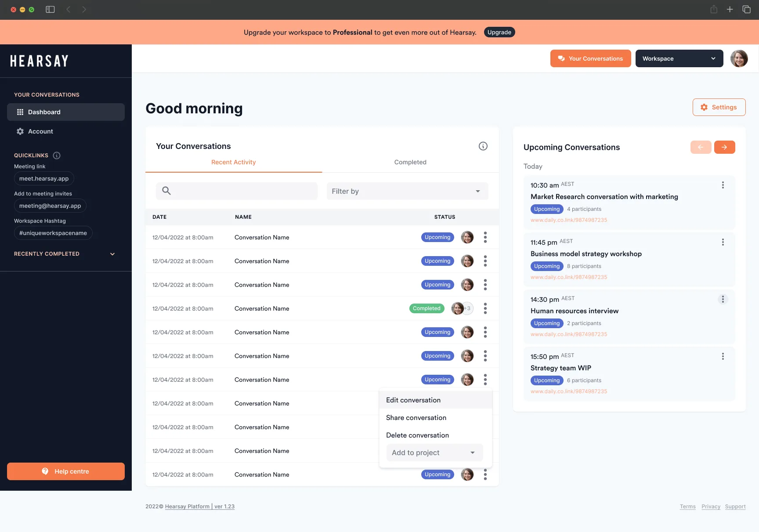Click into the conversation search field

coord(236,191)
